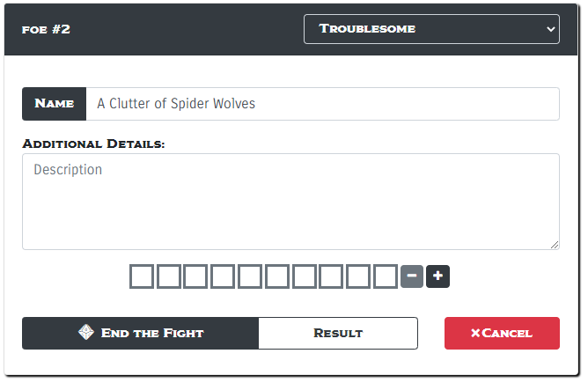Check the sixth progress box
Image resolution: width=588 pixels, height=383 pixels.
pyautogui.click(x=277, y=276)
